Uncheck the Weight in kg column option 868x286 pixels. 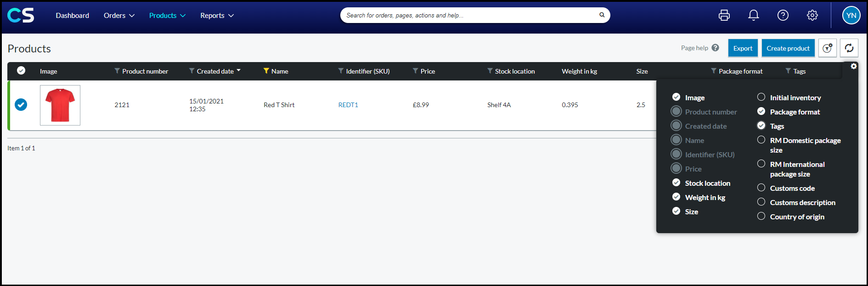coord(676,197)
